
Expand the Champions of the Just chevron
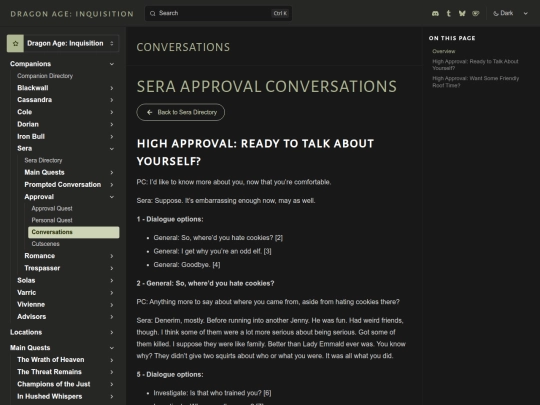[112, 384]
